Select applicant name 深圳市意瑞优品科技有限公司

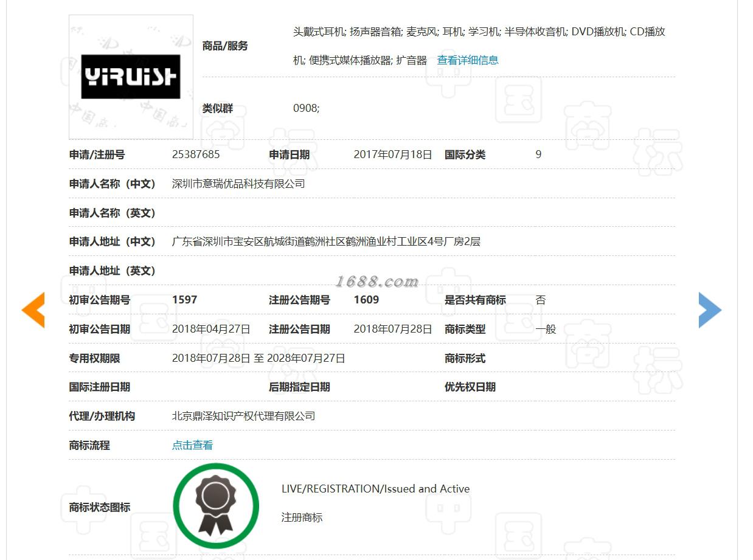pos(238,184)
